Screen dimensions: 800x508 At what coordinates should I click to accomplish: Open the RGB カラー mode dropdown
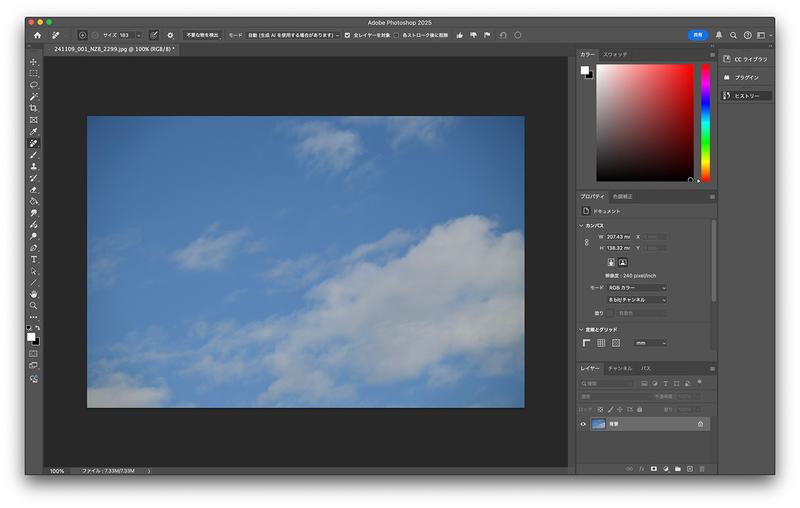pyautogui.click(x=636, y=287)
